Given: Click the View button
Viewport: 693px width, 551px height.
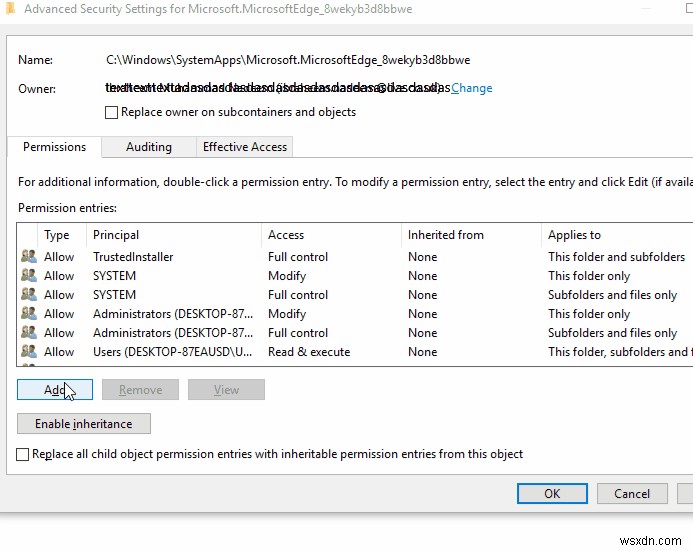Looking at the screenshot, I should [226, 390].
